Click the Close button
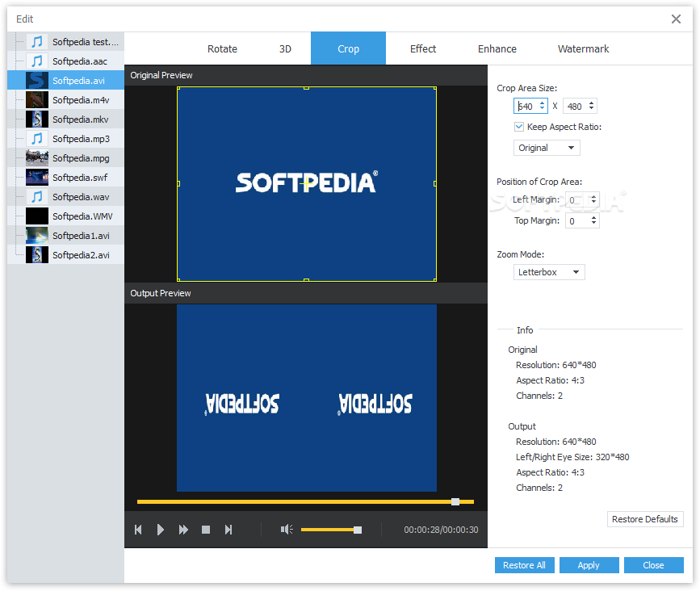Viewport: 700px width, 591px height. click(653, 565)
